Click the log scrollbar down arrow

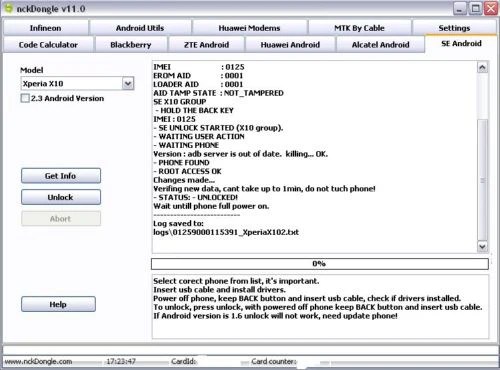pyautogui.click(x=482, y=246)
